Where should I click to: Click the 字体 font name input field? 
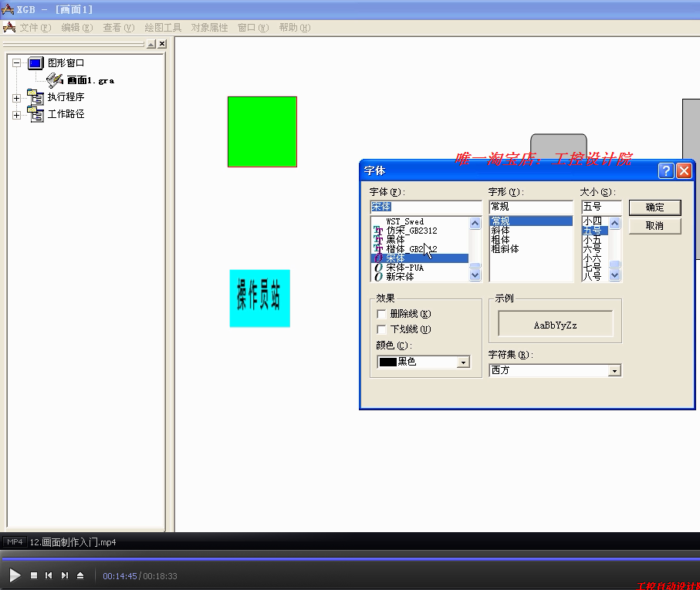426,207
